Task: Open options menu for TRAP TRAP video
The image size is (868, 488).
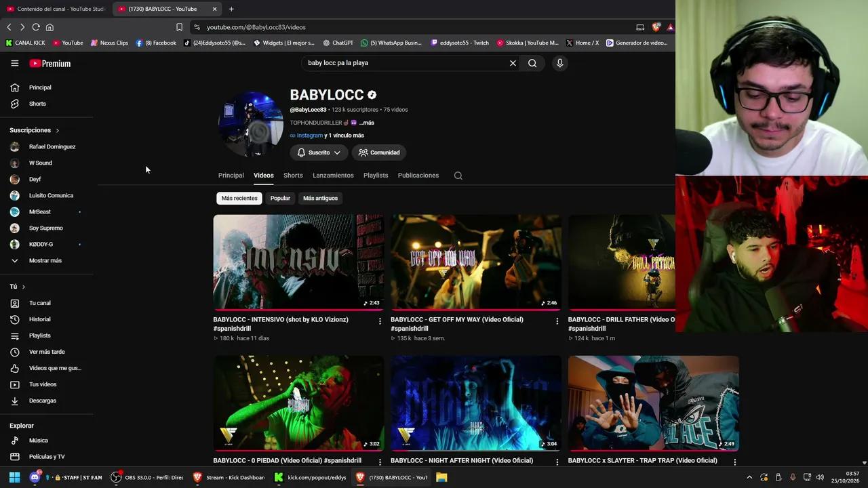Action: pyautogui.click(x=734, y=462)
